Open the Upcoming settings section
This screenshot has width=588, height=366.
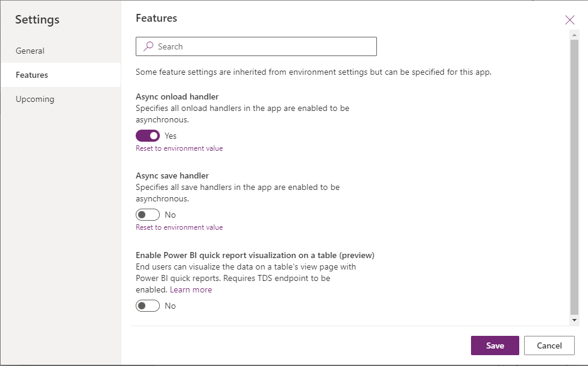34,99
